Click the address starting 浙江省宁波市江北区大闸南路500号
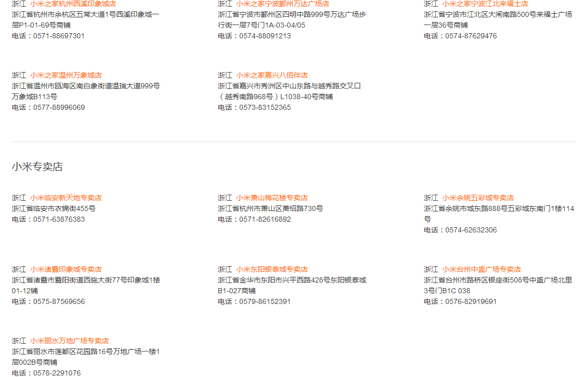 (x=498, y=20)
